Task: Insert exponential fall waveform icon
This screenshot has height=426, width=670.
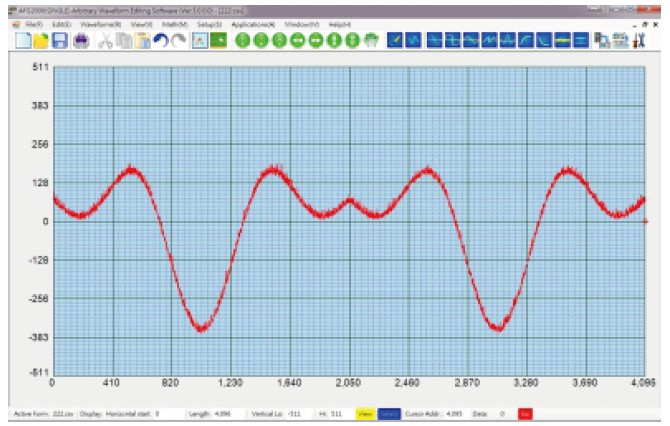Action: pyautogui.click(x=544, y=41)
